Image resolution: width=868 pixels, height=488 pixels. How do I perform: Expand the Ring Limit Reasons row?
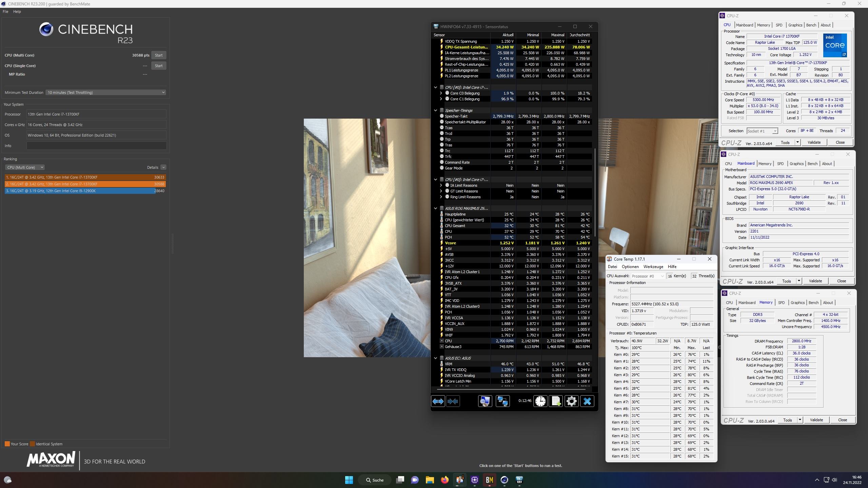click(441, 197)
